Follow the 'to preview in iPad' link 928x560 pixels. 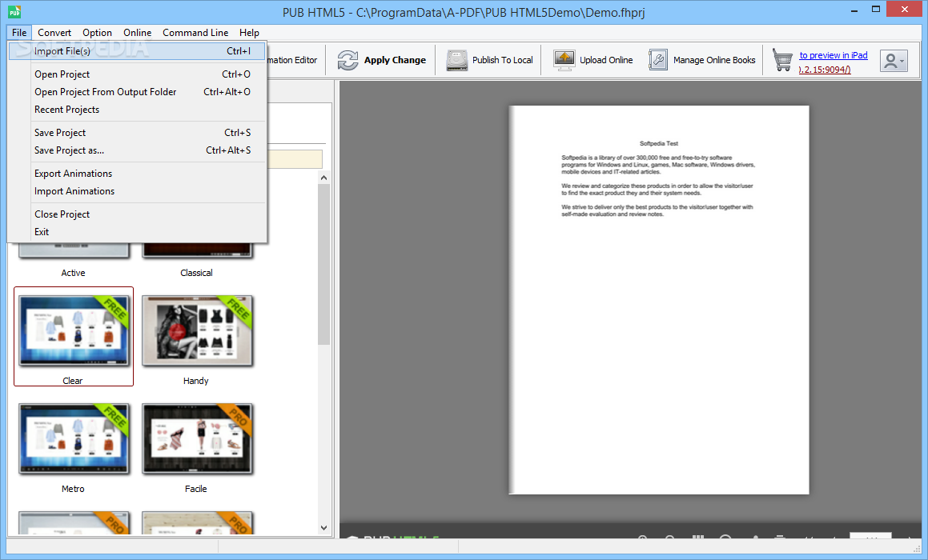tap(834, 55)
